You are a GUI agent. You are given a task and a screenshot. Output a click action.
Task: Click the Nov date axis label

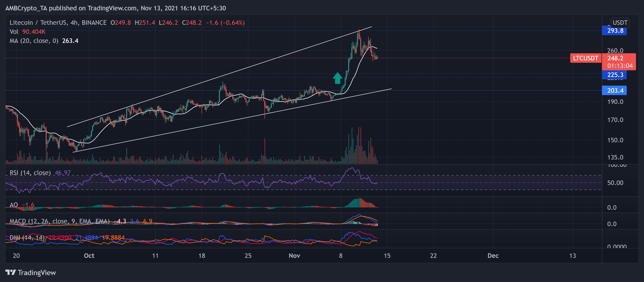click(x=294, y=255)
